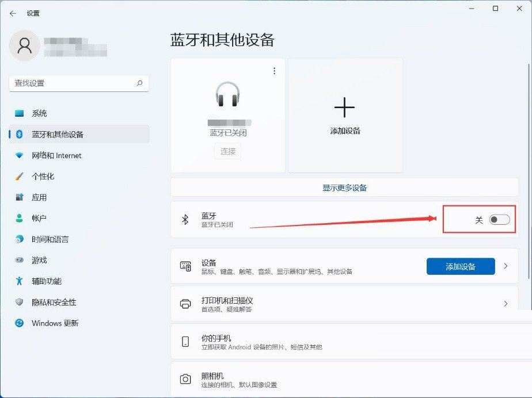Screen dimensions: 532x398
Task: Click the vertical scrollbar of the settings page
Action: [x=529, y=171]
